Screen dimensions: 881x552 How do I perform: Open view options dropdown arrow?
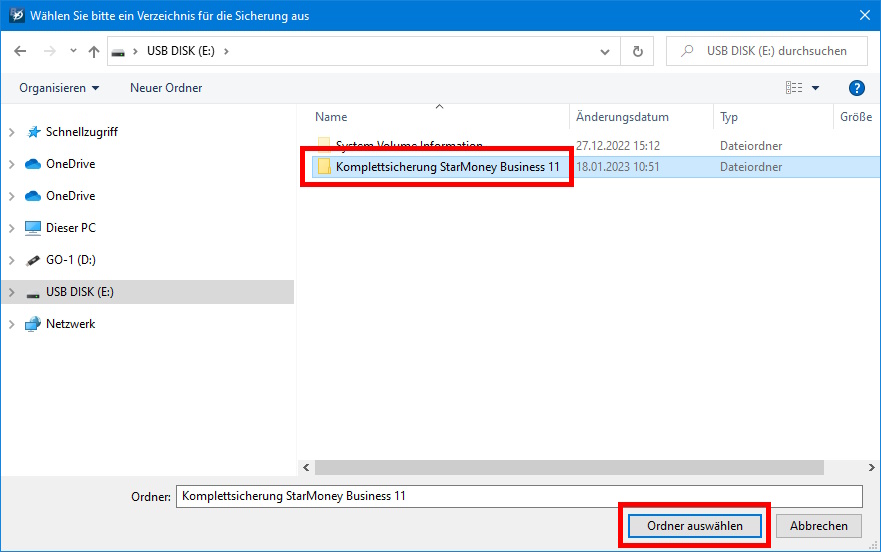pyautogui.click(x=815, y=88)
